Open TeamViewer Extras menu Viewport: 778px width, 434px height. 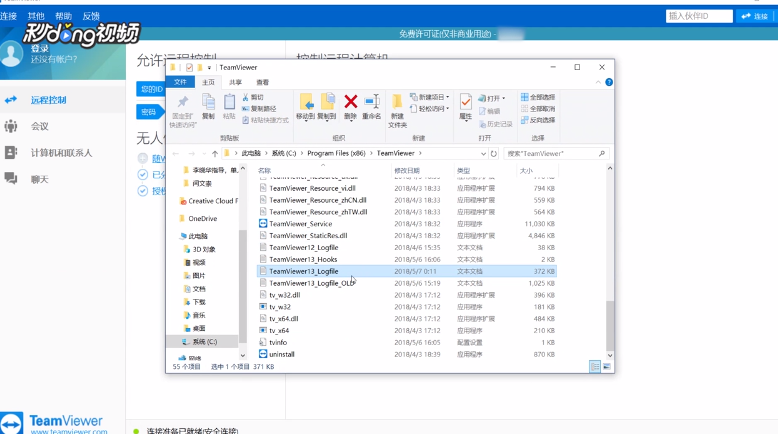pyautogui.click(x=36, y=16)
